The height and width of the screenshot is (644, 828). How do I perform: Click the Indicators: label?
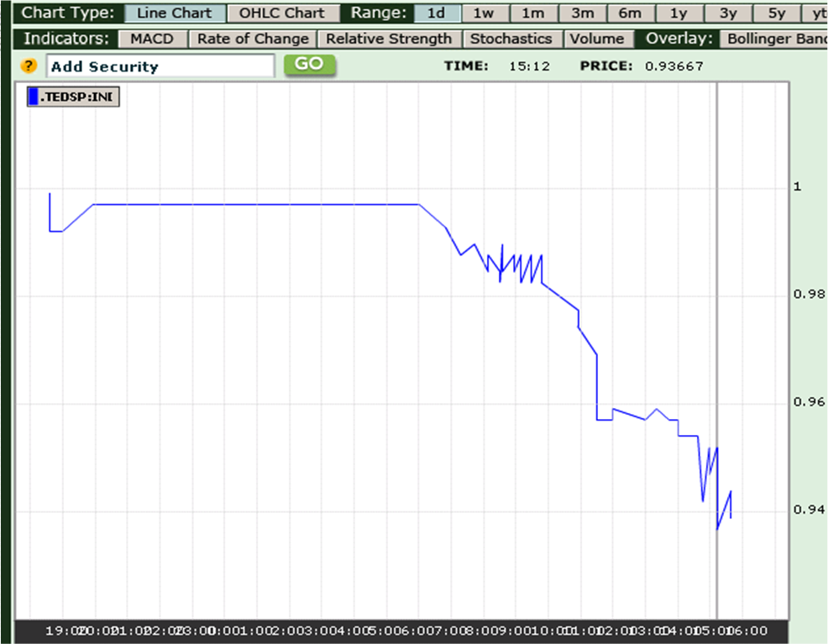66,39
